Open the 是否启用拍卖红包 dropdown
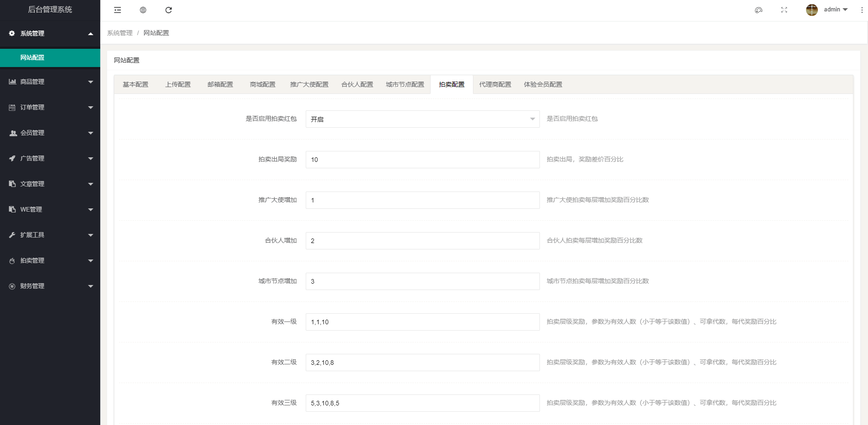 point(422,119)
